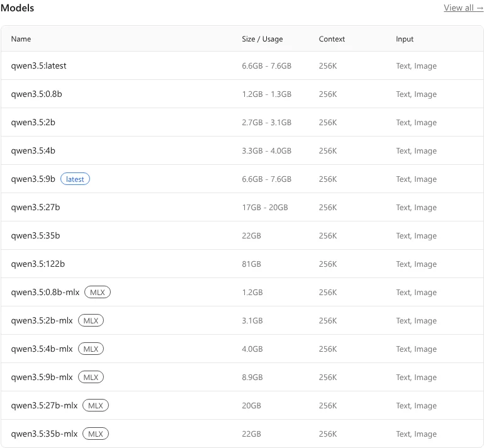Open the qwen3.5:9b-mlx model
Image resolution: width=484 pixels, height=448 pixels.
coord(42,377)
